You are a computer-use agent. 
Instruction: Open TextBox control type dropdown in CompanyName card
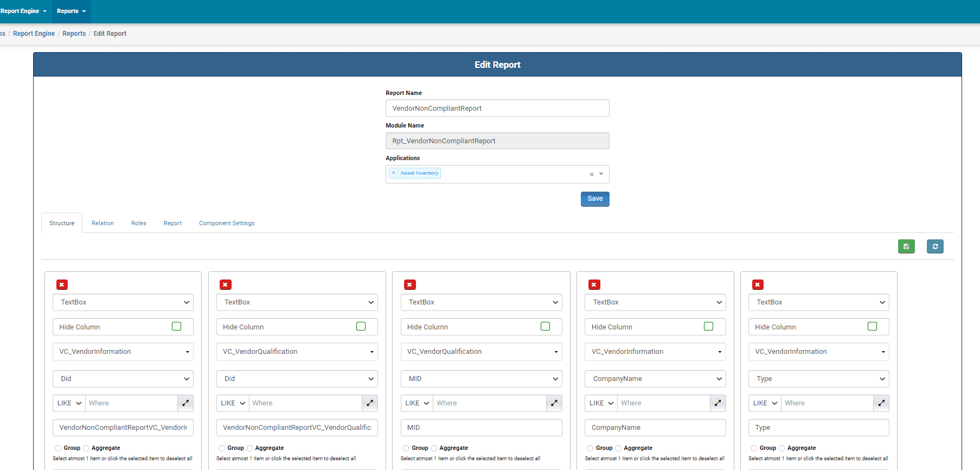point(655,302)
